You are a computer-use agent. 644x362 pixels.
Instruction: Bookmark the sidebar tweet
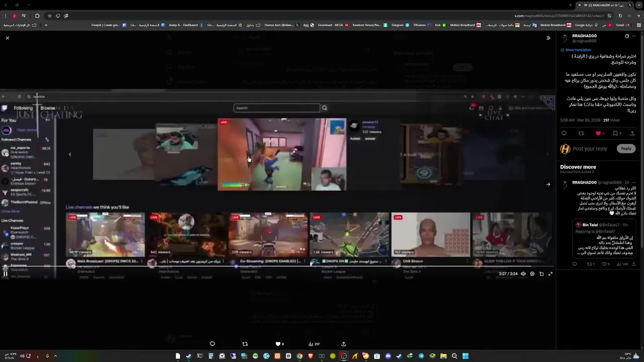click(x=615, y=133)
